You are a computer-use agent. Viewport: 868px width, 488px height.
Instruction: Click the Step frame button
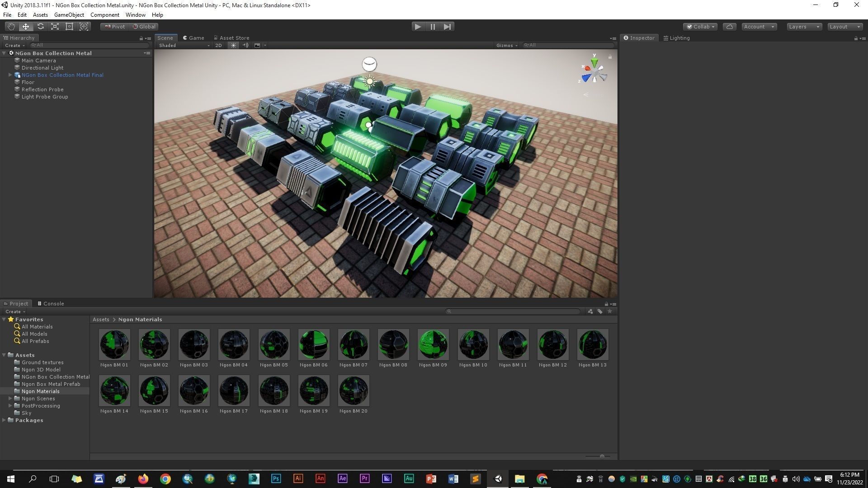tap(447, 27)
